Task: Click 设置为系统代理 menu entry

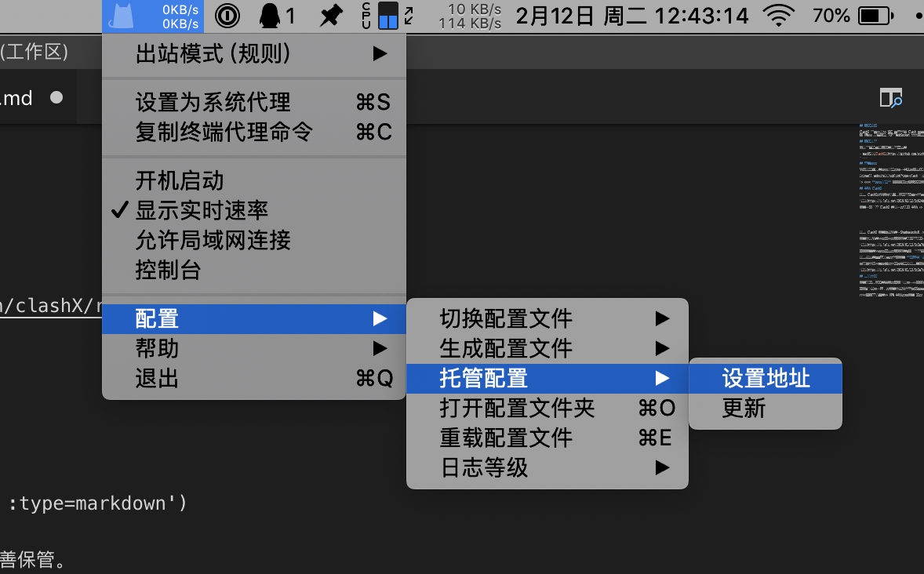Action: (213, 102)
